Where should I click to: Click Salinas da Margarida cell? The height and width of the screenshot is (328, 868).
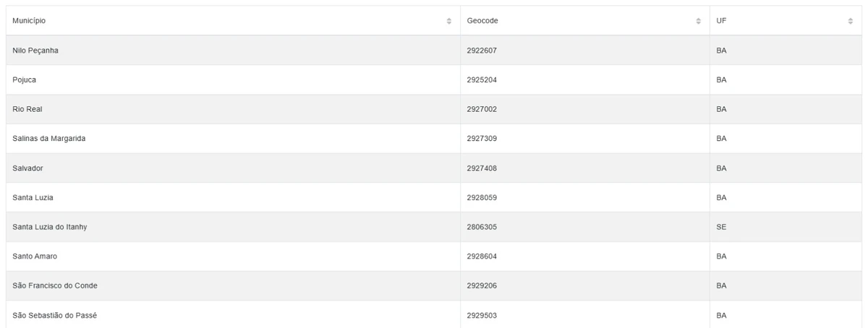coord(49,139)
